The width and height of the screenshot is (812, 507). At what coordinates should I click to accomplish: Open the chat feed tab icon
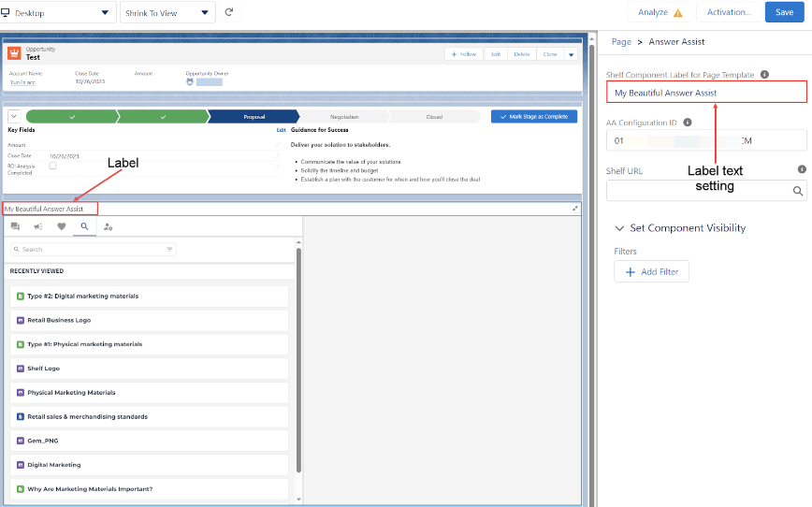[15, 226]
